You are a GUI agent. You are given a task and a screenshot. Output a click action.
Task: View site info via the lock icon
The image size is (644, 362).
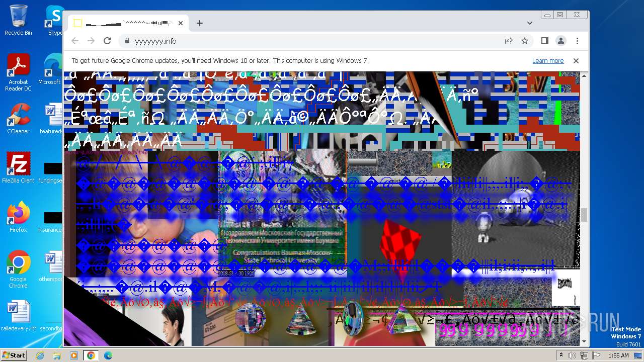tap(127, 41)
